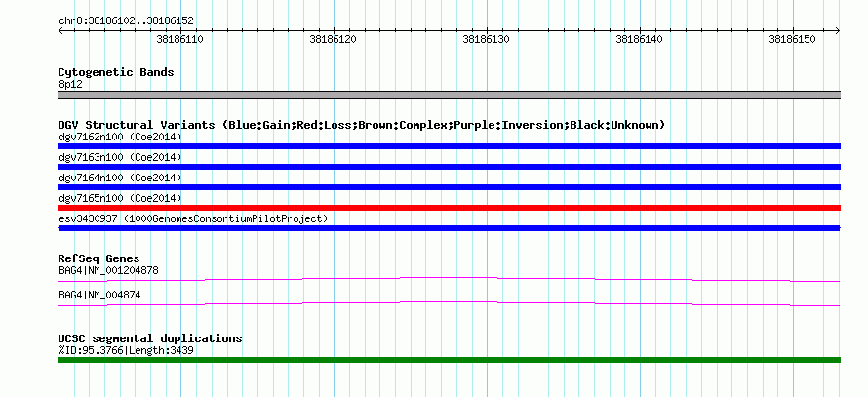Click the %ID:95.3766|Length:3439 label
The height and width of the screenshot is (397, 868).
click(126, 350)
